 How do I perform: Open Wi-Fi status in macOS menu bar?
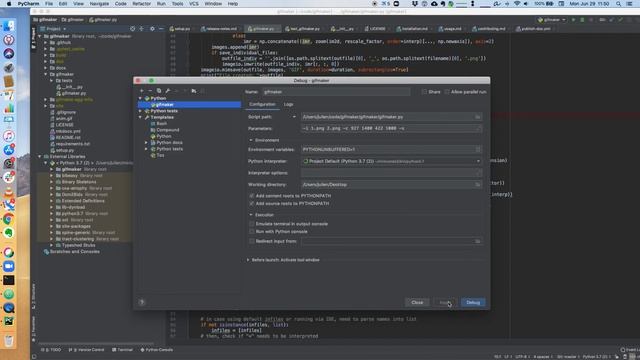(x=517, y=4)
